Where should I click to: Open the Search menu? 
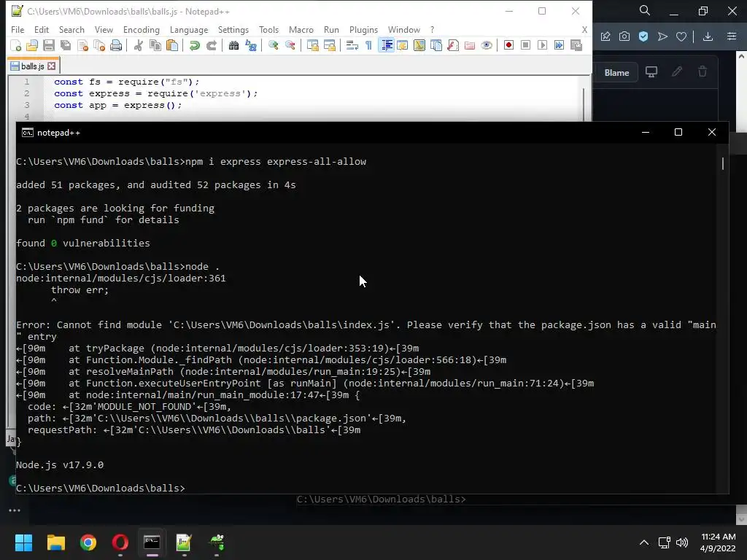(71, 29)
